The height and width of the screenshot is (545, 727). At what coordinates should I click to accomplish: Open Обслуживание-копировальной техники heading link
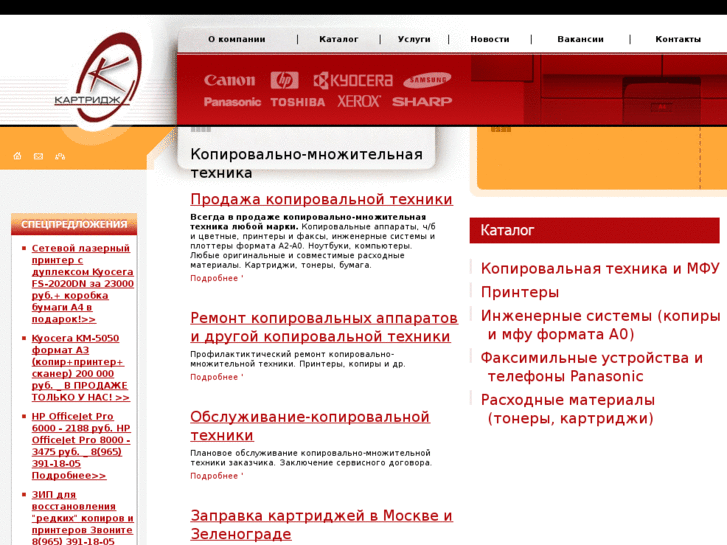[x=310, y=426]
